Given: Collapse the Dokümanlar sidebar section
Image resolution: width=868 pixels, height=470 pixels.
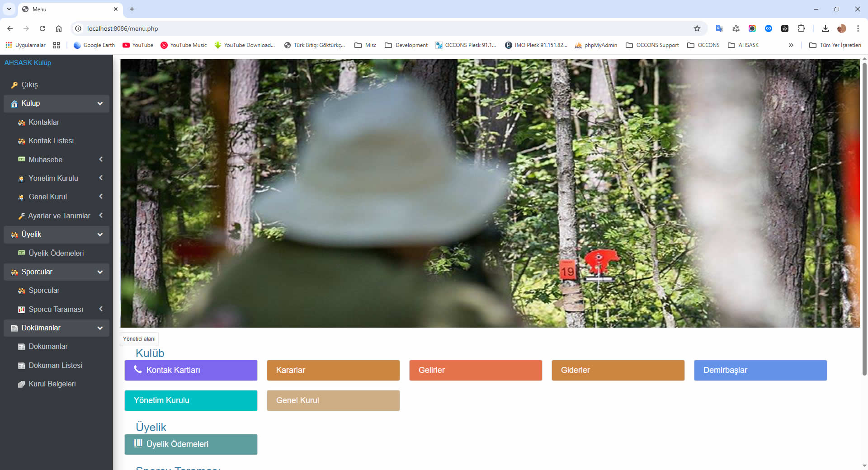Looking at the screenshot, I should pyautogui.click(x=100, y=328).
